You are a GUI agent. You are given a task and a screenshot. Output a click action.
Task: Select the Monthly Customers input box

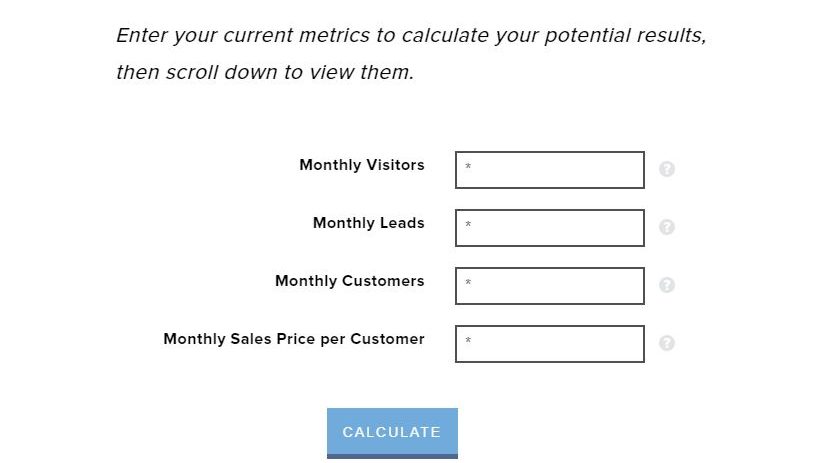coord(550,286)
